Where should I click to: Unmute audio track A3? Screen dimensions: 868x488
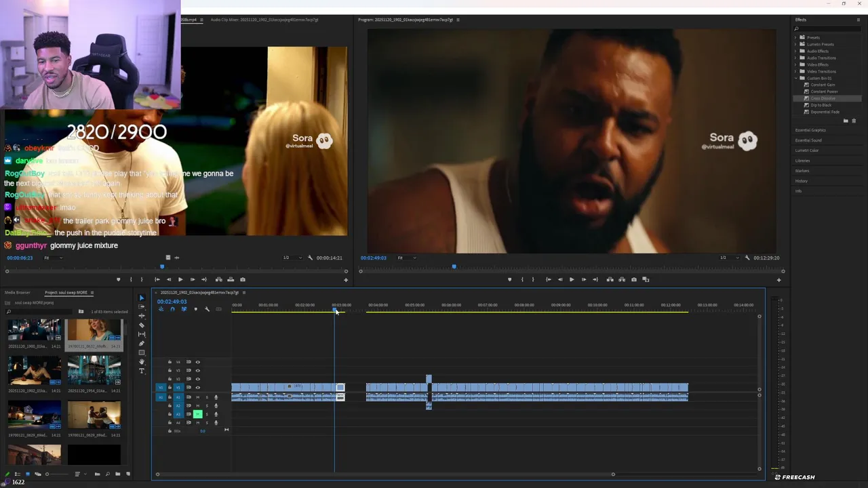tap(198, 414)
